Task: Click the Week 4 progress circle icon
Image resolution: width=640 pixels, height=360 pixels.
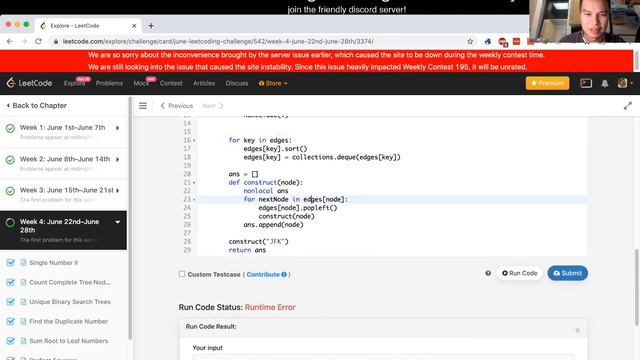Action: 10,222
